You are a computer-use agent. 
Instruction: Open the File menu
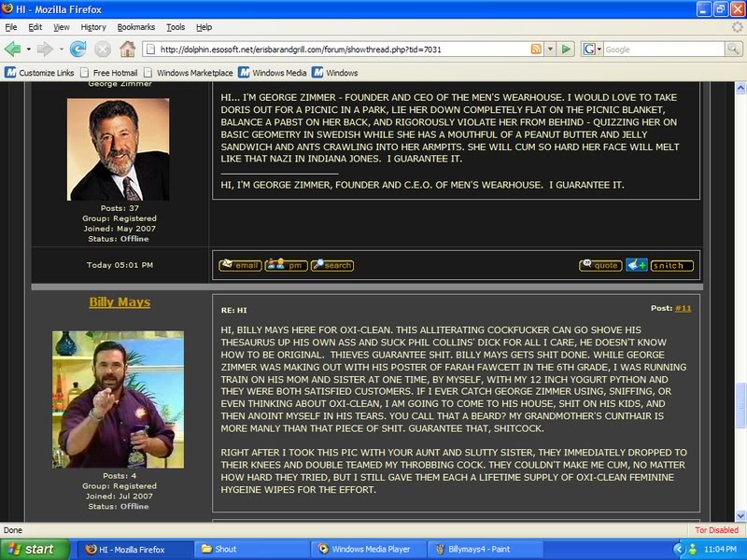pyautogui.click(x=11, y=27)
